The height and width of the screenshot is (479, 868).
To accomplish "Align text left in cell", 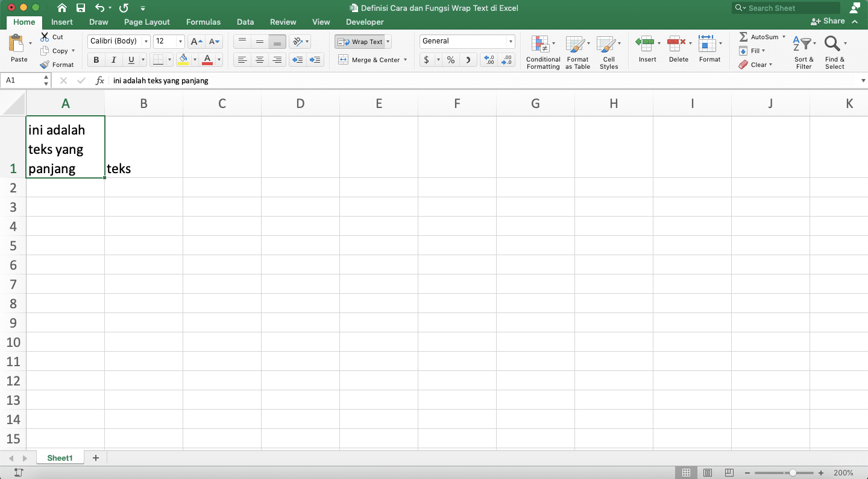I will tap(242, 60).
